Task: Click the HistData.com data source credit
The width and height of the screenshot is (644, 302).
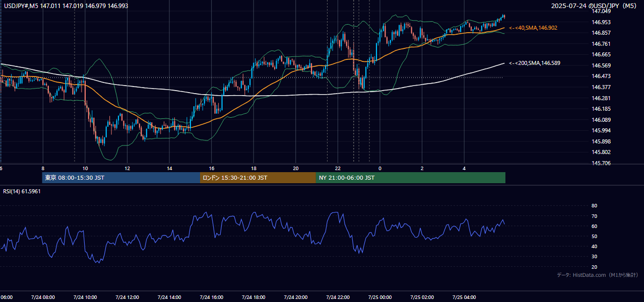Action: [x=597, y=275]
